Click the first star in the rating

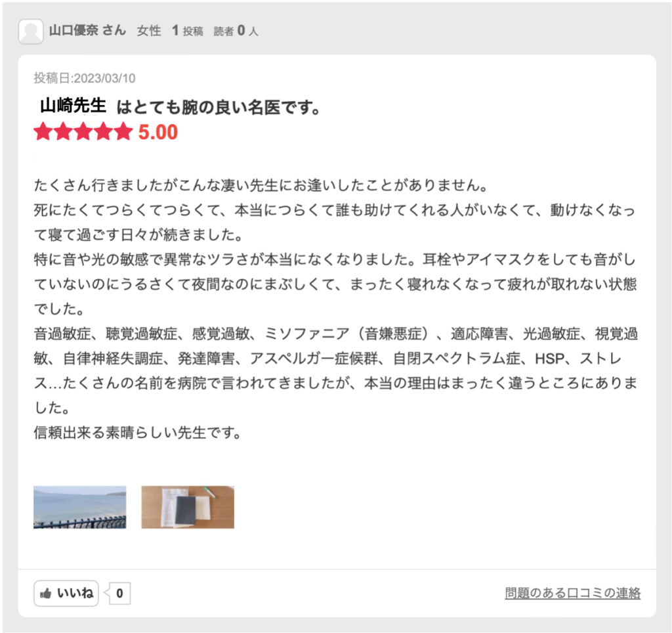[x=43, y=132]
